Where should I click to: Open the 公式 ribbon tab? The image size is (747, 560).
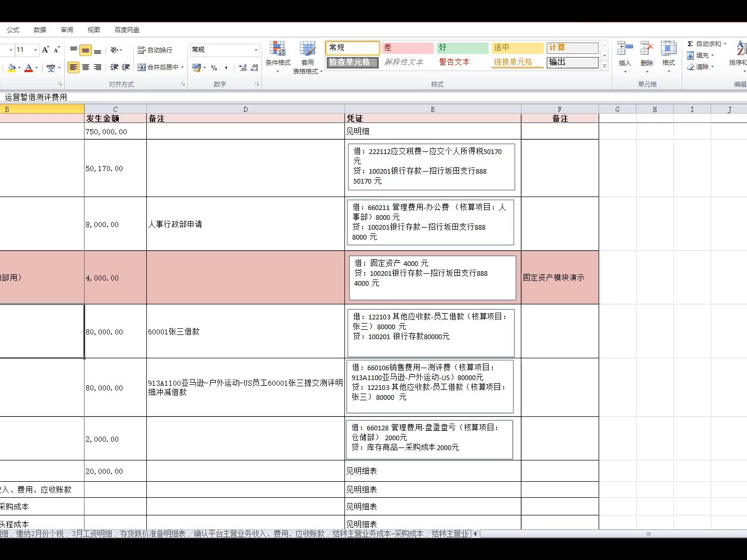13,30
